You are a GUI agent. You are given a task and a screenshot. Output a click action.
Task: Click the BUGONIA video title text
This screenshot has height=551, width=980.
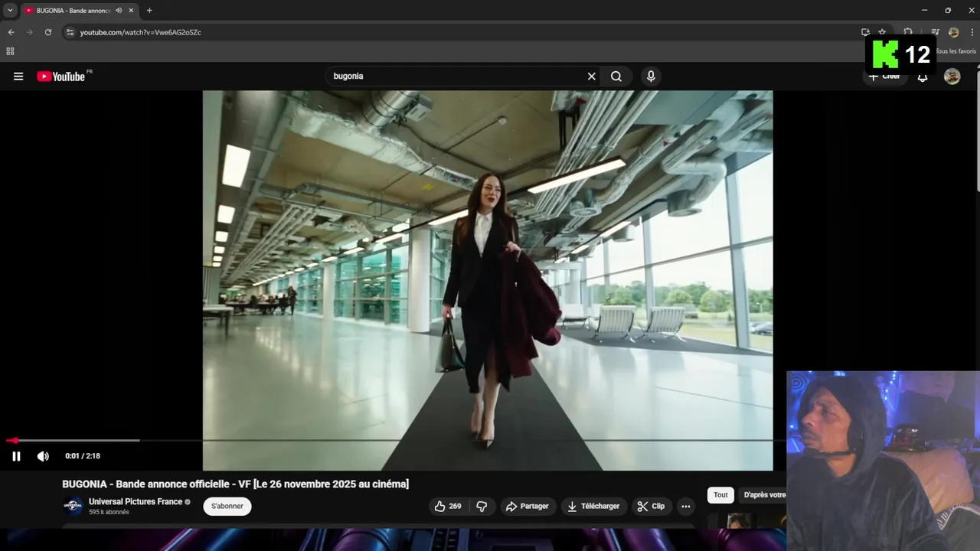236,484
